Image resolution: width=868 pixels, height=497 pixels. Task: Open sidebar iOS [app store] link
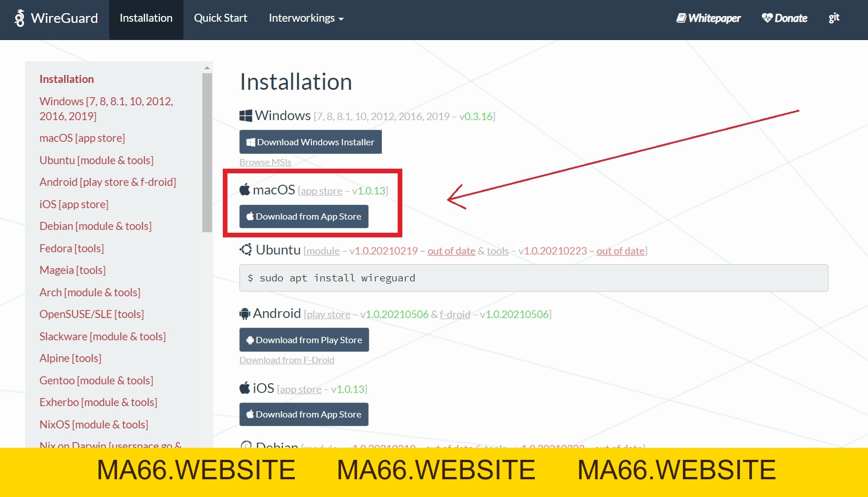click(x=74, y=204)
